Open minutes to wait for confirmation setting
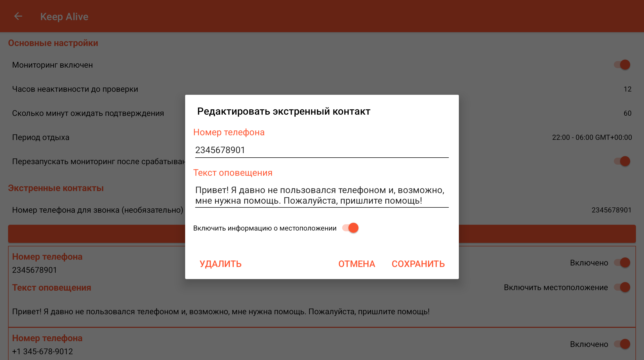644x360 pixels. click(88, 113)
